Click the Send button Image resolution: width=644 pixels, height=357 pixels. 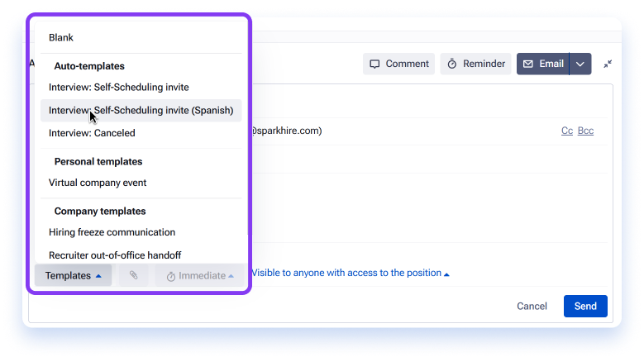coord(585,306)
